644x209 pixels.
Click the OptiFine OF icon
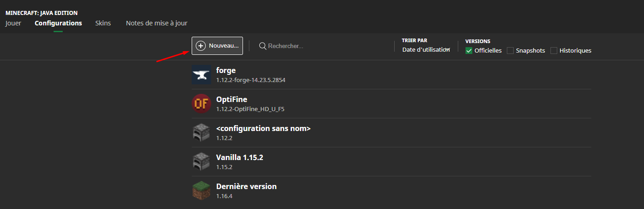click(201, 103)
